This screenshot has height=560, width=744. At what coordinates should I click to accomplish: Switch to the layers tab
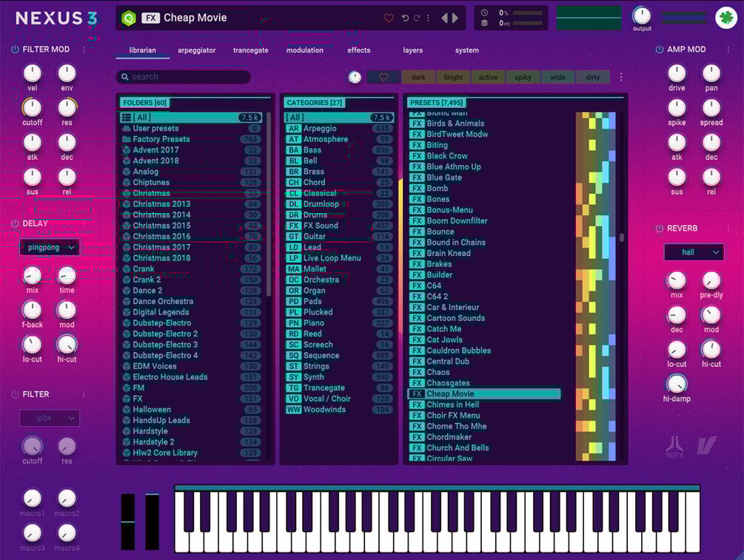pyautogui.click(x=413, y=50)
